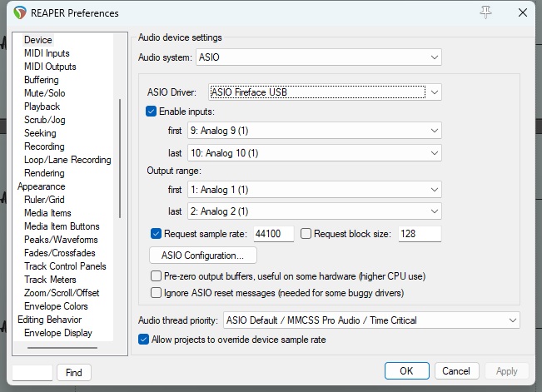
Task: Uncheck the Enable inputs checkbox
Action: tap(152, 112)
